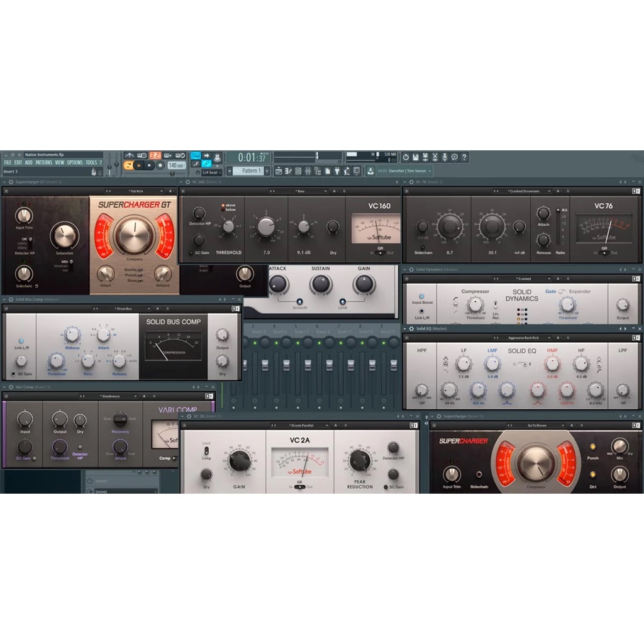Click the 140.000 tempo field
This screenshot has height=644, width=644.
pos(176,165)
